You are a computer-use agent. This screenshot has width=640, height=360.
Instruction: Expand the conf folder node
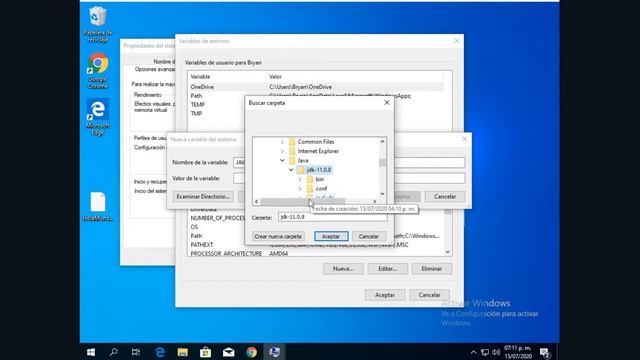tap(300, 189)
